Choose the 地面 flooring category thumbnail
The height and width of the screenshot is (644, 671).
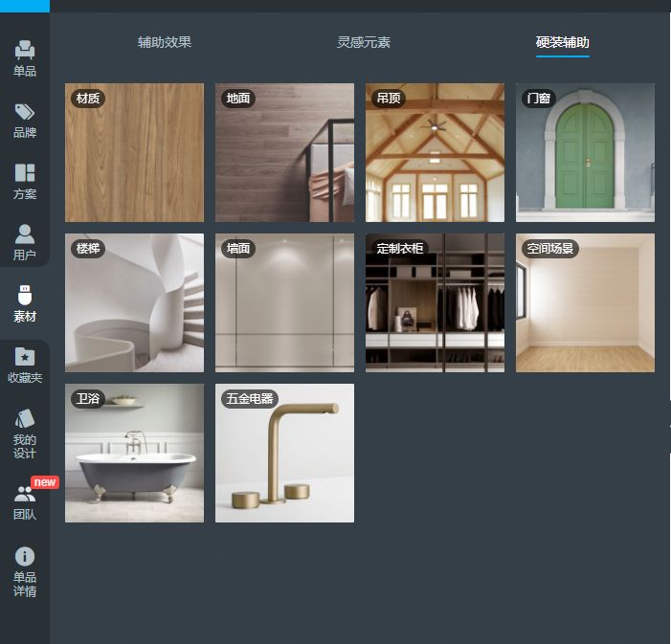click(x=284, y=152)
